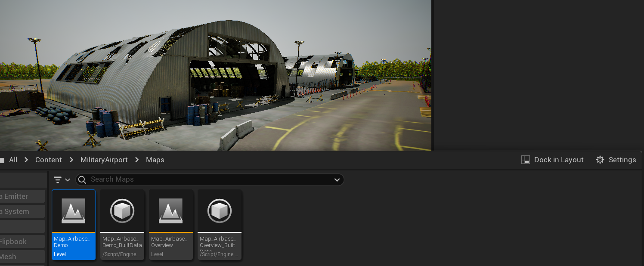Viewport: 644px width, 266px height.
Task: Expand the chevron after All breadcrumb
Action: click(26, 160)
